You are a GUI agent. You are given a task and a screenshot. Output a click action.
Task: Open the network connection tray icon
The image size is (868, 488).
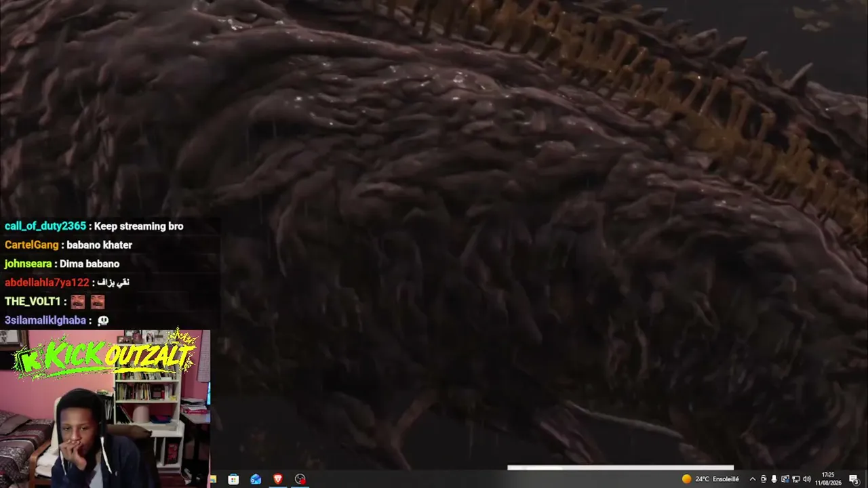point(795,479)
